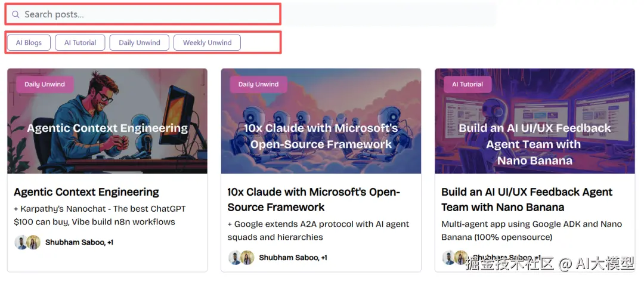Screen dimensions: 644x281
Task: Open 10x Claude with Microsoft's framework title
Action: pyautogui.click(x=313, y=199)
